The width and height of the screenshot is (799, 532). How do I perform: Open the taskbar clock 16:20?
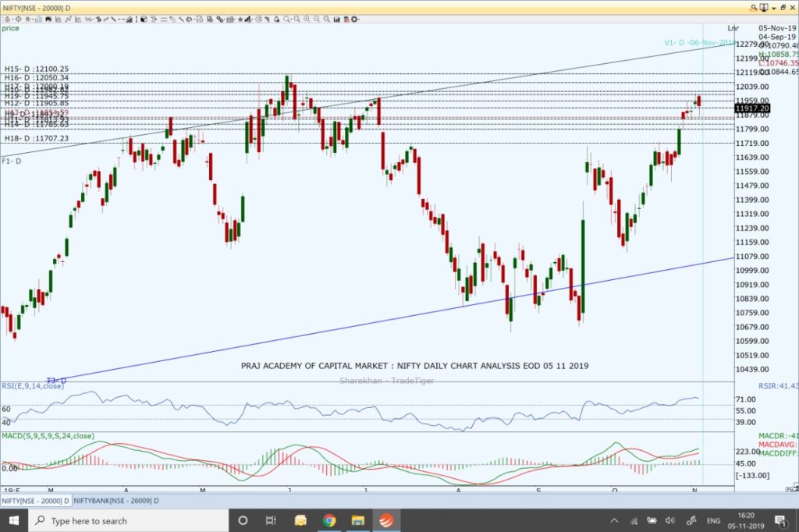click(746, 520)
